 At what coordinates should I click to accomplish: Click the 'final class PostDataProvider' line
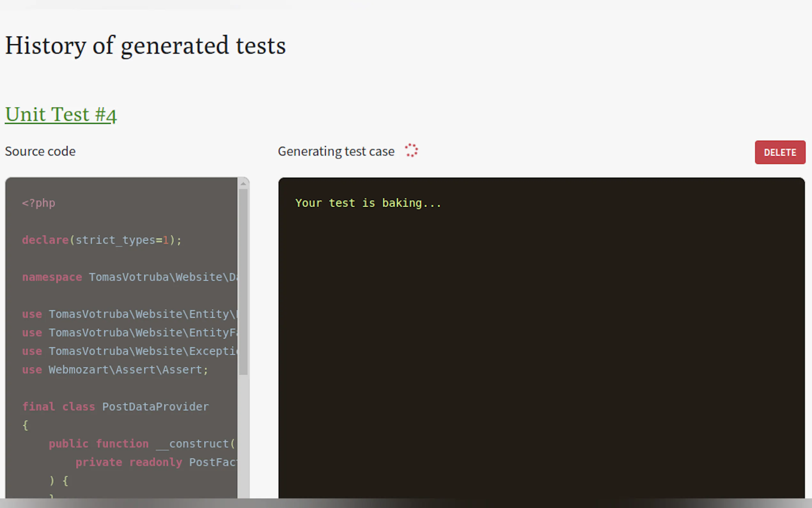(115, 407)
